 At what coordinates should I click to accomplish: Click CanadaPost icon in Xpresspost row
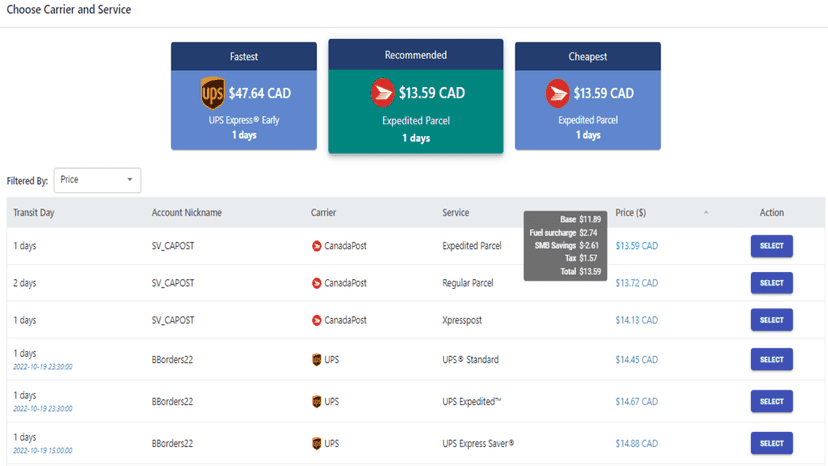316,320
